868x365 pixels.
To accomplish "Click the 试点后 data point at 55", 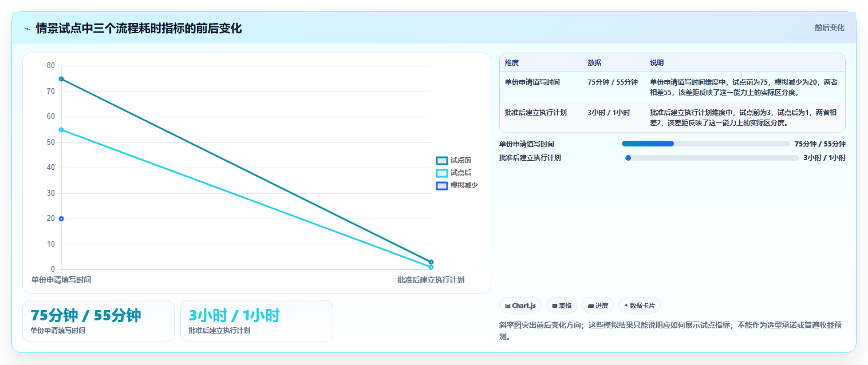I will click(61, 130).
